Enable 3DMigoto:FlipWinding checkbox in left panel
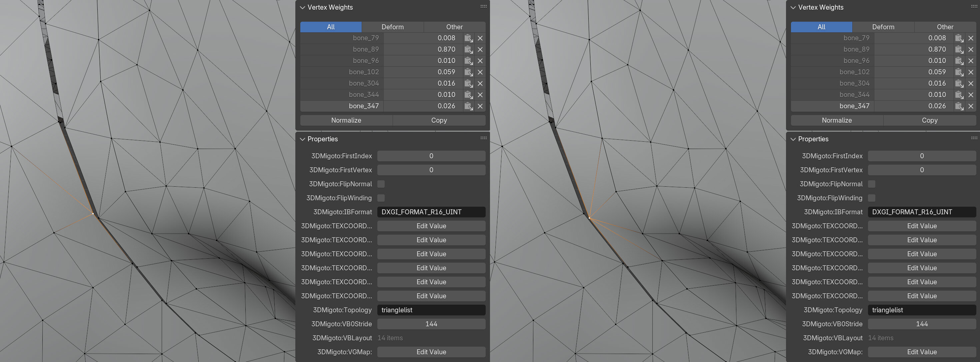The height and width of the screenshot is (362, 980). (x=381, y=198)
